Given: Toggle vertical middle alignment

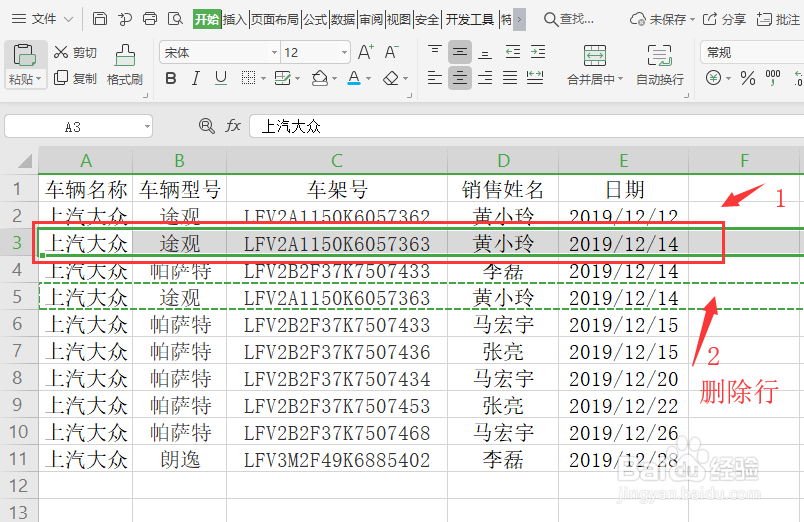Looking at the screenshot, I should click(459, 52).
